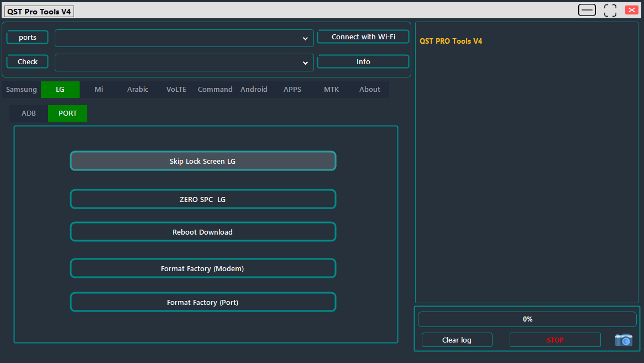The image size is (644, 363).
Task: Open the MTK tab
Action: click(x=331, y=89)
